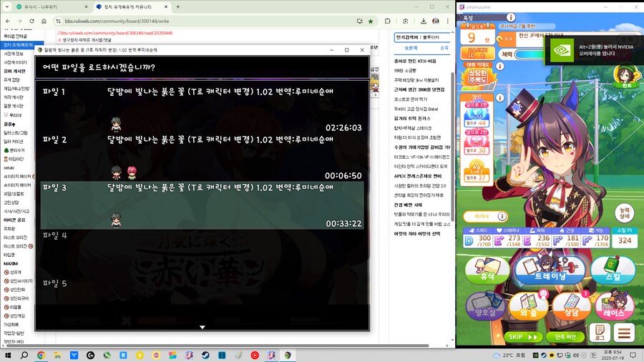
Task: Open the 상담 consultation button
Action: (x=571, y=306)
